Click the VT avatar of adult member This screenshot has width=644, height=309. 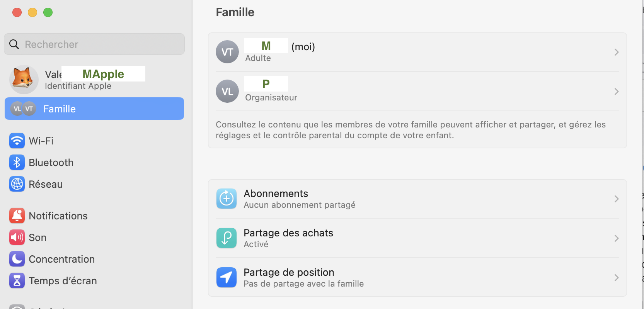click(227, 52)
